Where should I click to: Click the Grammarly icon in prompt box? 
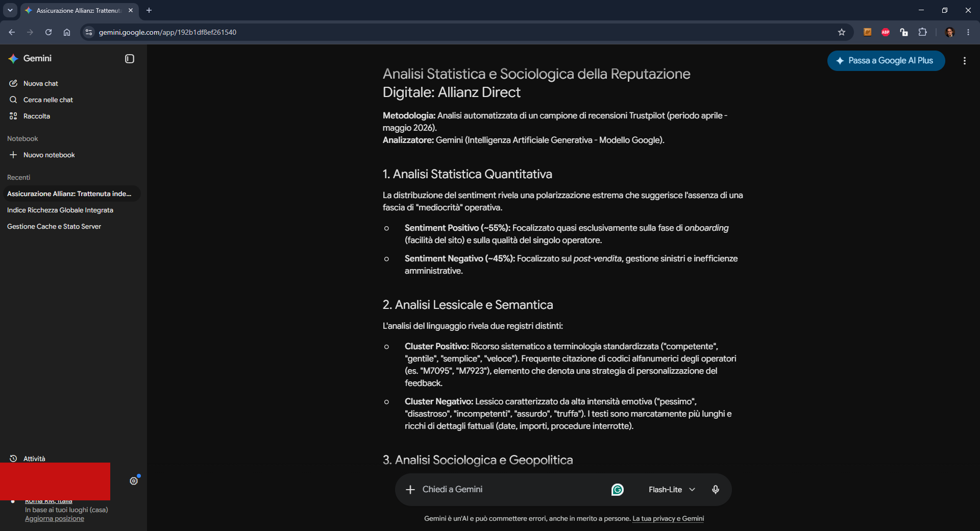click(x=618, y=490)
